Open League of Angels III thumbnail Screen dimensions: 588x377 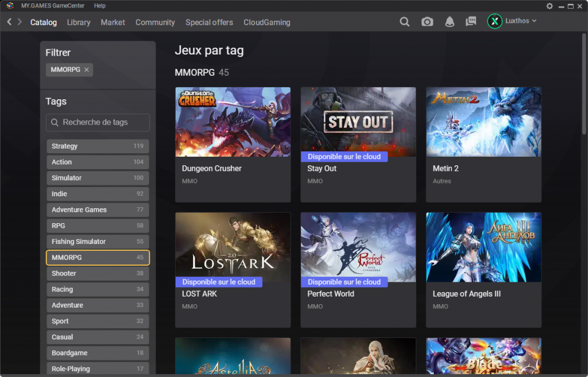[x=483, y=247]
